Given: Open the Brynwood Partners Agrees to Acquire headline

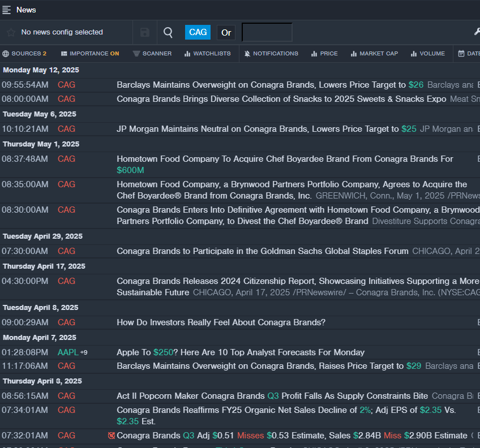Looking at the screenshot, I should pos(292,189).
